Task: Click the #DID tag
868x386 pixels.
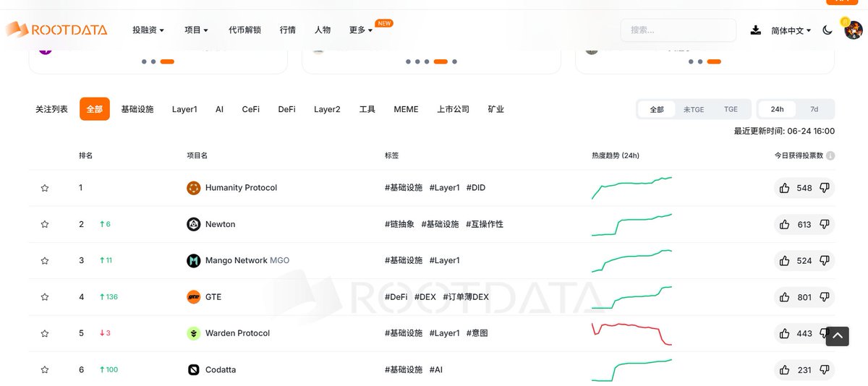Action: tap(476, 188)
